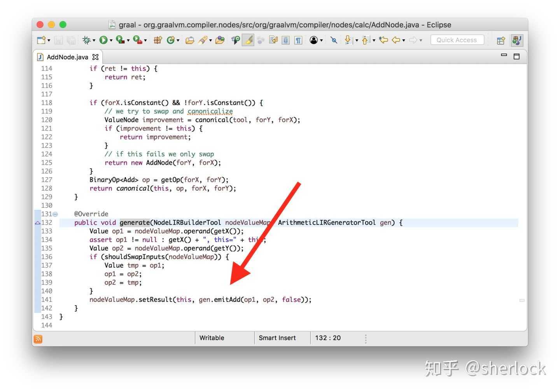Expand the Next Annotation dropdown arrow

click(x=357, y=40)
